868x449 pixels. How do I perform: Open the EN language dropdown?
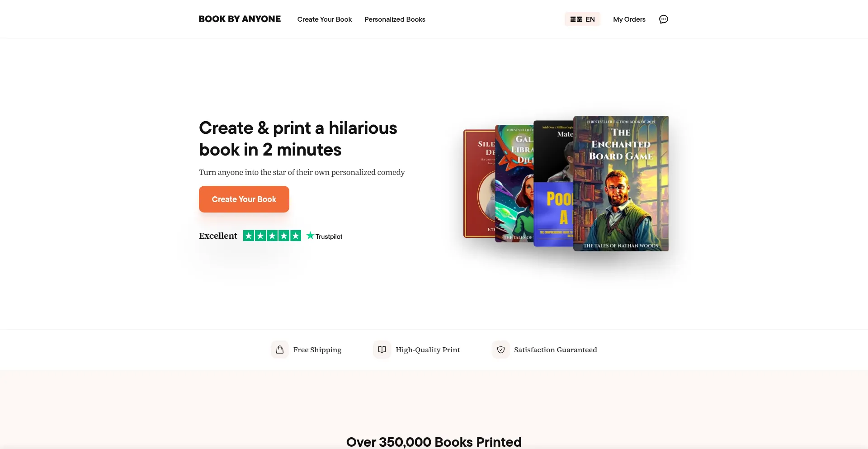point(582,19)
